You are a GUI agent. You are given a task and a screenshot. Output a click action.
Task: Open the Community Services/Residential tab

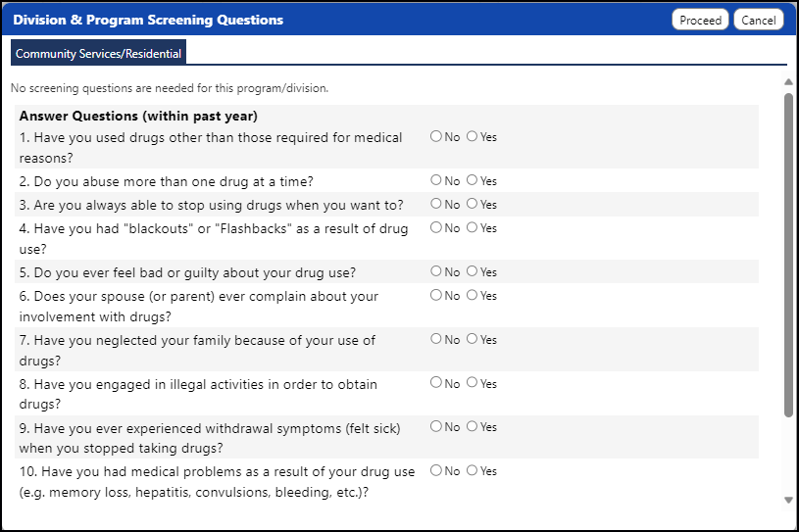click(x=98, y=53)
